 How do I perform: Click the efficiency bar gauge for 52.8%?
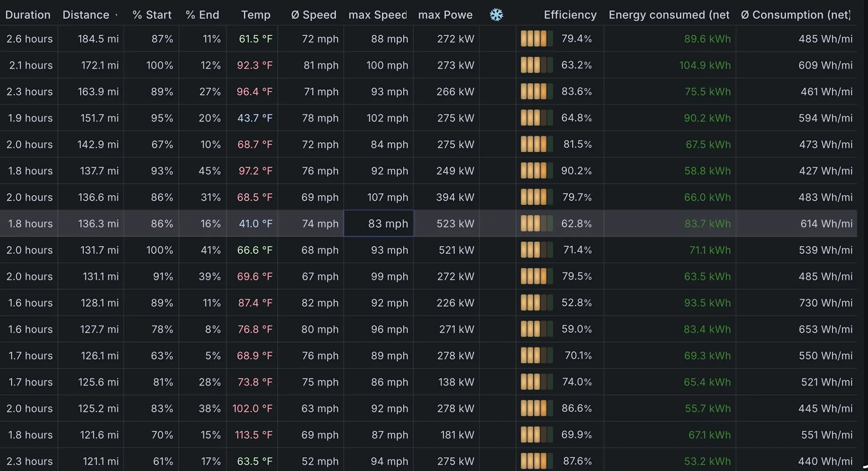[537, 303]
